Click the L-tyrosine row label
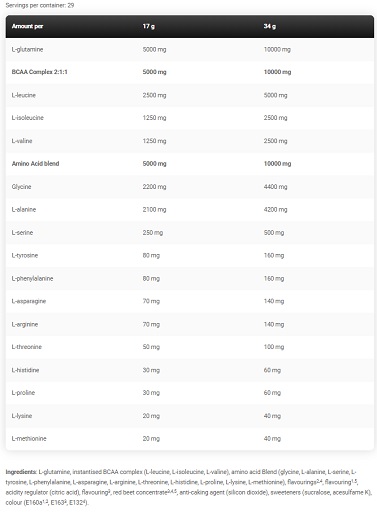The width and height of the screenshot is (377, 512). (x=25, y=255)
